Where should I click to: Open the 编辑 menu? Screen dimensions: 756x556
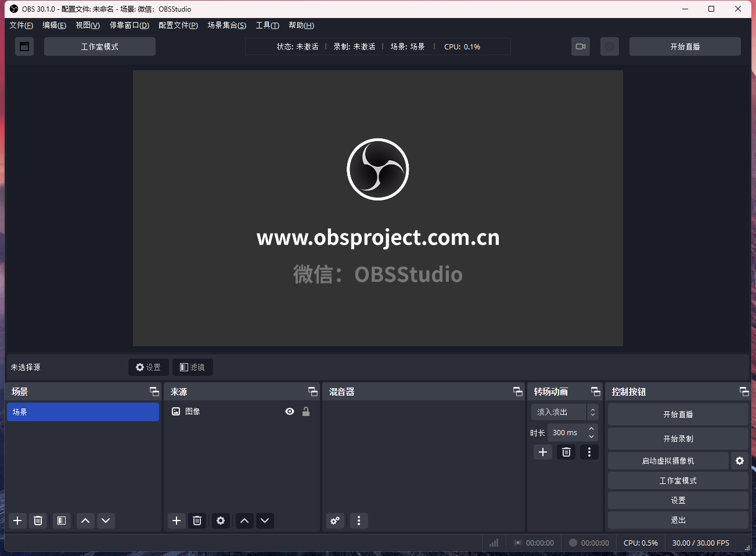coord(55,25)
